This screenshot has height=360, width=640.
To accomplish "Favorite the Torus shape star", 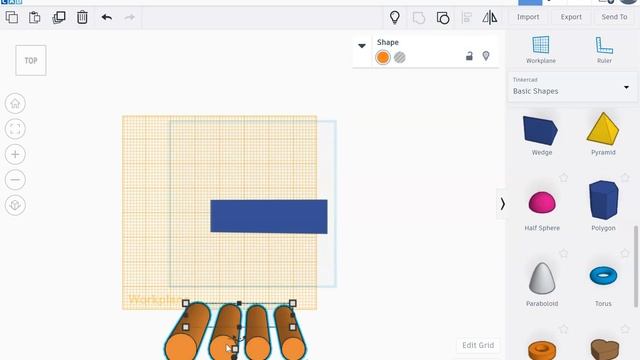I will pyautogui.click(x=625, y=253).
